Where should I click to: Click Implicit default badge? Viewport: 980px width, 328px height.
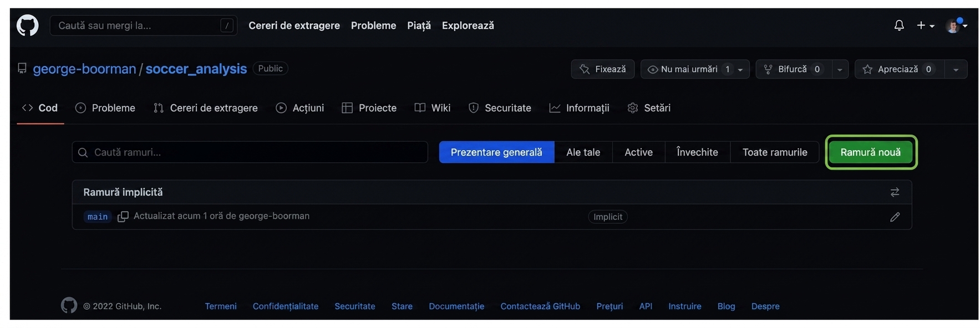608,217
